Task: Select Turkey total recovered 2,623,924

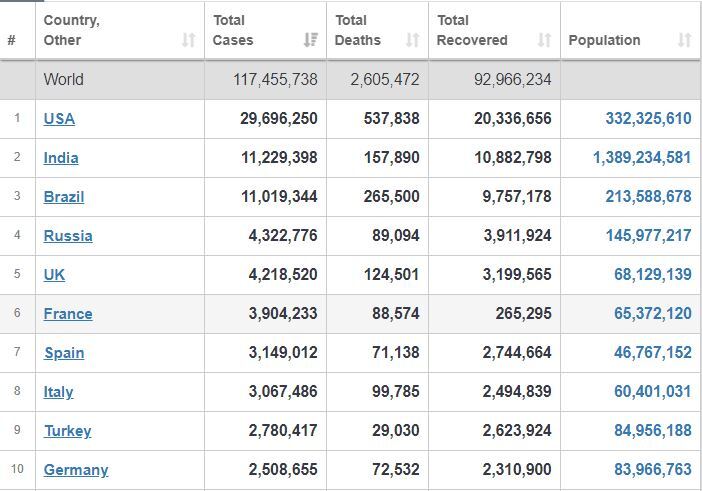Action: point(517,430)
